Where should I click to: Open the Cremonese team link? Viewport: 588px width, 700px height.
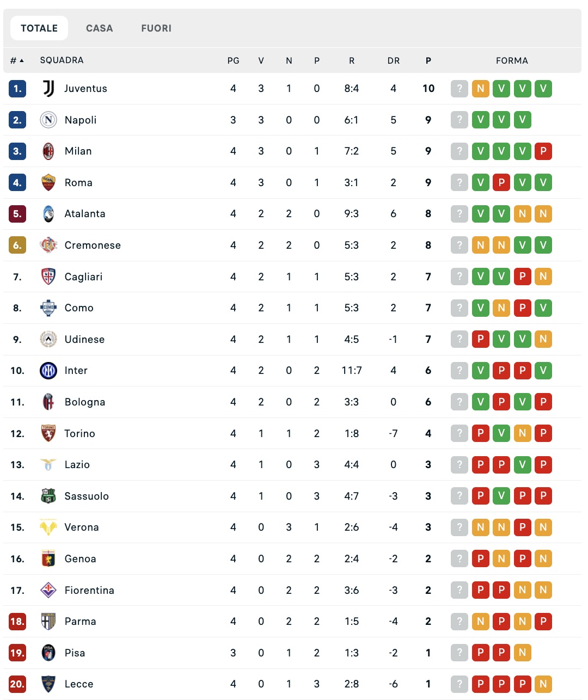tap(93, 245)
